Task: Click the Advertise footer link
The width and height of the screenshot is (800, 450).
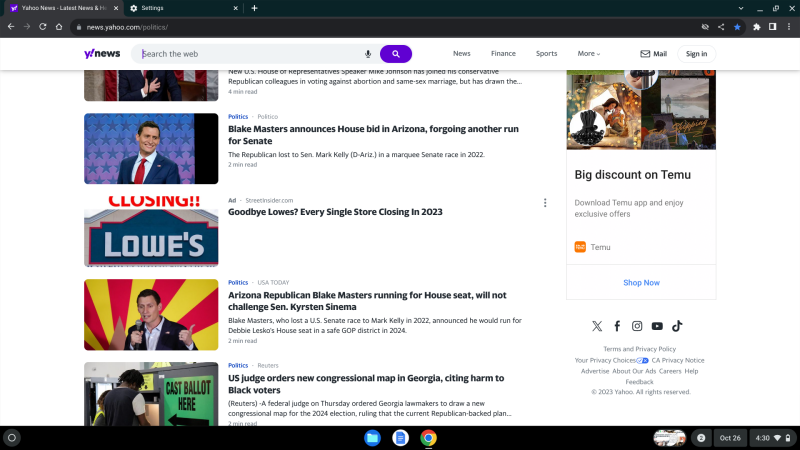Action: point(595,371)
